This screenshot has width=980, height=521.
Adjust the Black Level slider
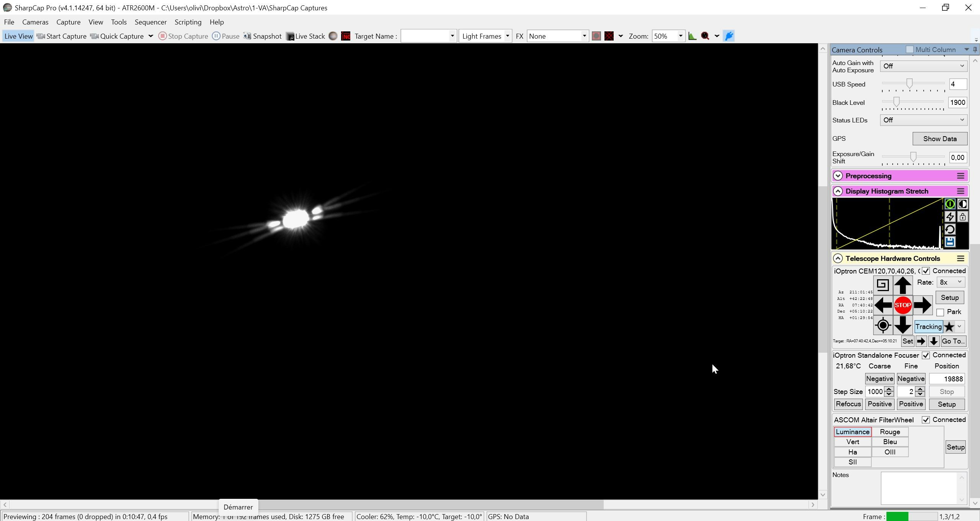(x=896, y=102)
